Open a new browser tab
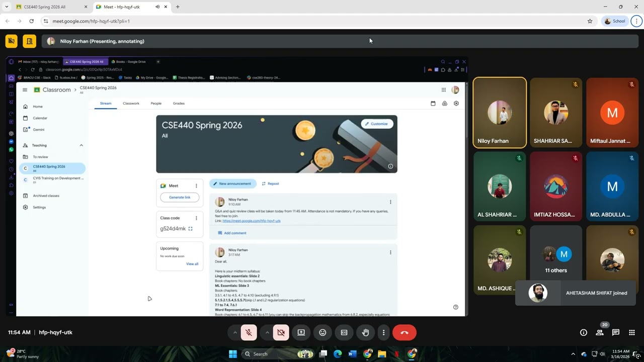Image resolution: width=644 pixels, height=362 pixels. [178, 7]
